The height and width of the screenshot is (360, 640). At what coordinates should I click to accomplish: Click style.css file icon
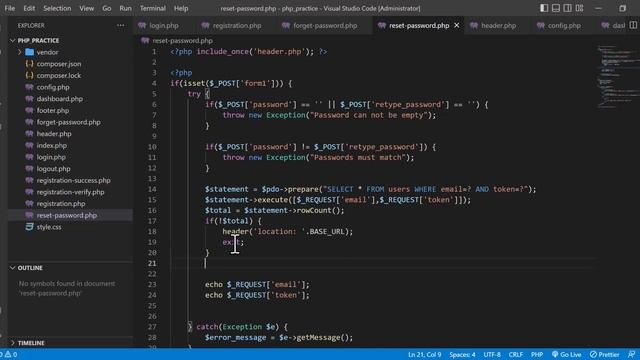point(29,227)
